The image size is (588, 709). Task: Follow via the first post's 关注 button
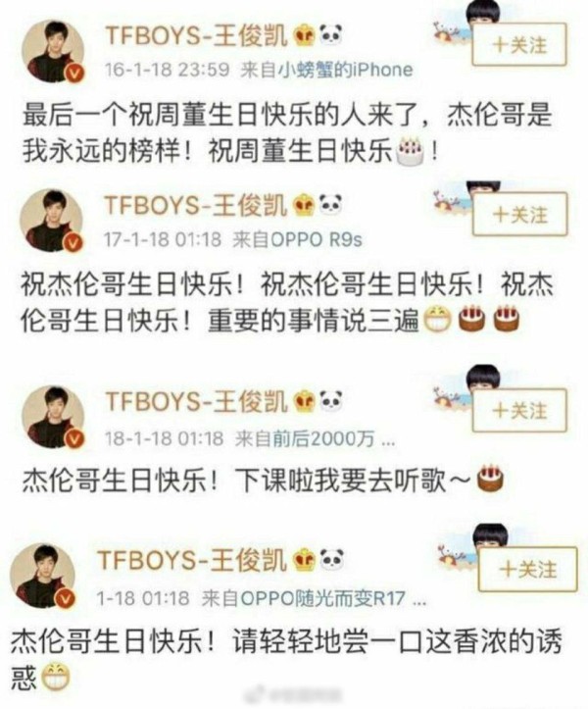(x=518, y=45)
